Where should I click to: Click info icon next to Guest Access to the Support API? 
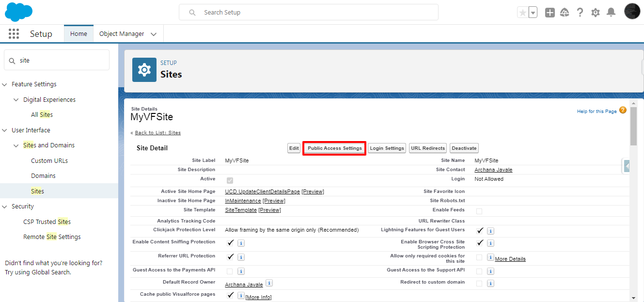click(490, 271)
